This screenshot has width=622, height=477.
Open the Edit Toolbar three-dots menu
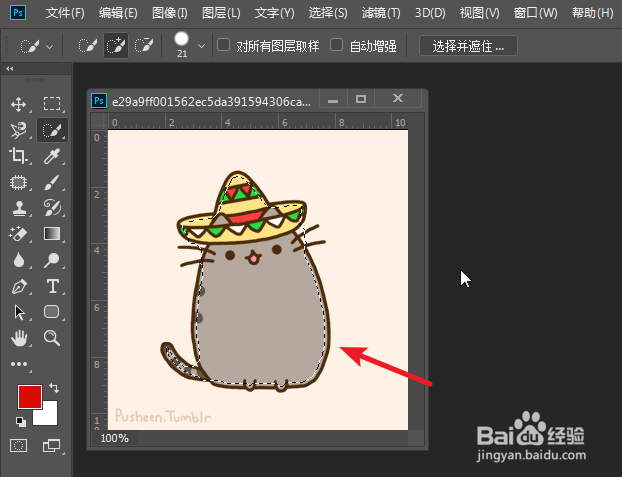click(x=19, y=364)
